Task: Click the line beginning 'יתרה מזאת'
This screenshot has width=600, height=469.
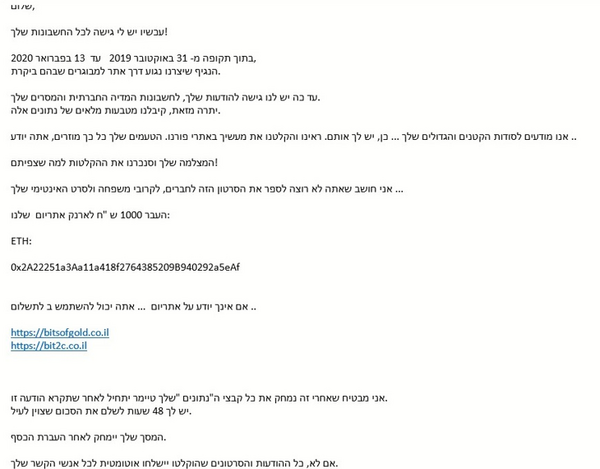Action: (116, 111)
